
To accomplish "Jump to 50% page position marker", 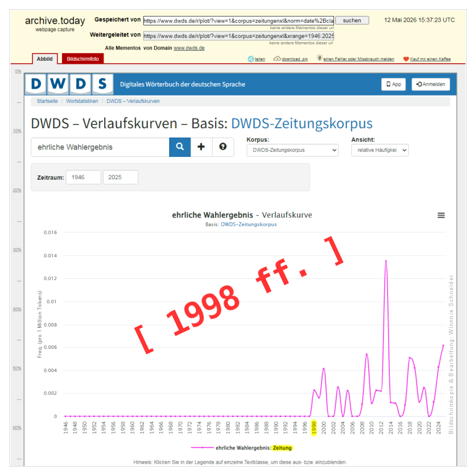I will [x=17, y=368].
